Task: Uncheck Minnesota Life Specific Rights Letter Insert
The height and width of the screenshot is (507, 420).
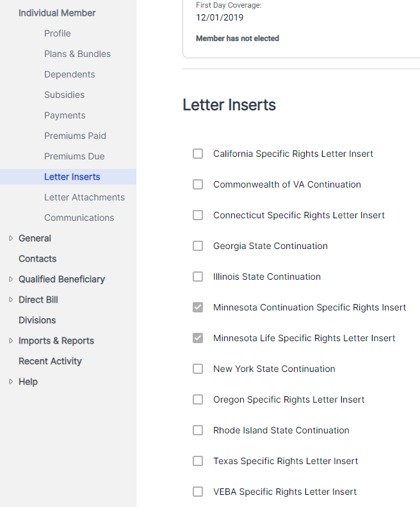Action: click(198, 338)
